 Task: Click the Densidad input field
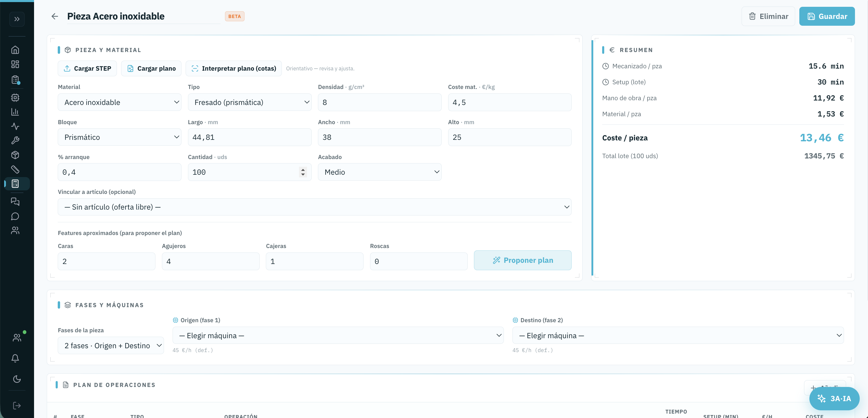380,102
